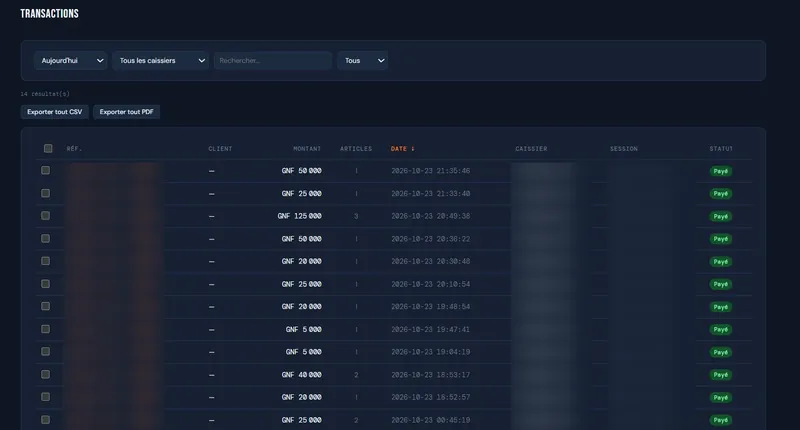This screenshot has width=800, height=430.
Task: Click the RÉF. column header
Action: (x=74, y=149)
